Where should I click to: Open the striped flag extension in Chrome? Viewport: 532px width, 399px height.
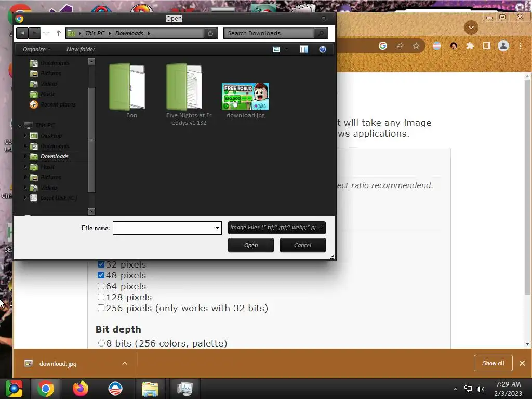tap(436, 46)
